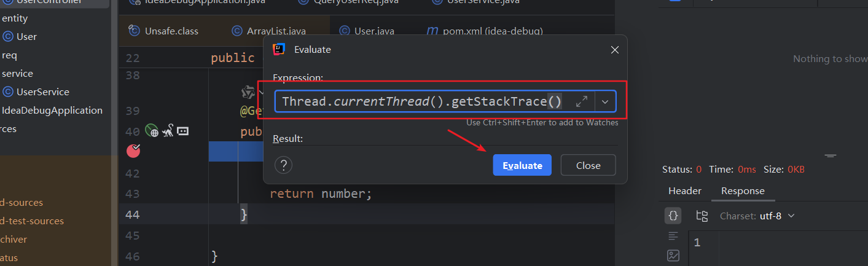The image size is (868, 266).
Task: Click the tree structure view icon
Action: pyautogui.click(x=702, y=216)
